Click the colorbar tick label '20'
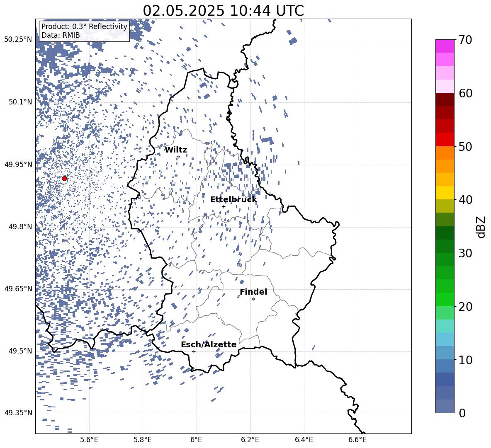 [465, 307]
